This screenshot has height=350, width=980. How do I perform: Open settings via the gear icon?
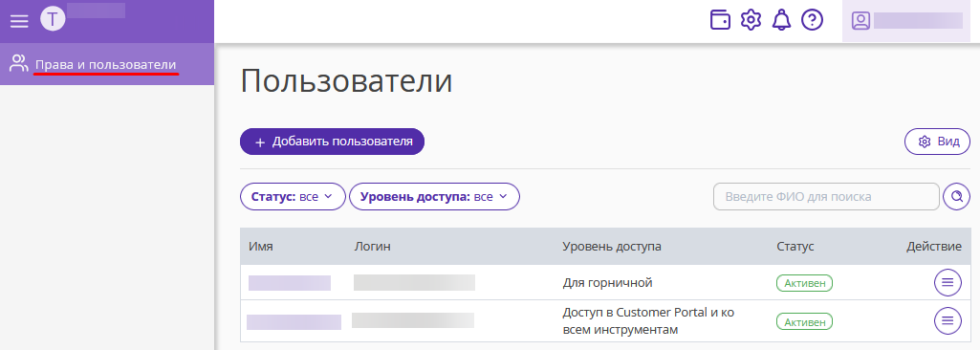coord(751,20)
